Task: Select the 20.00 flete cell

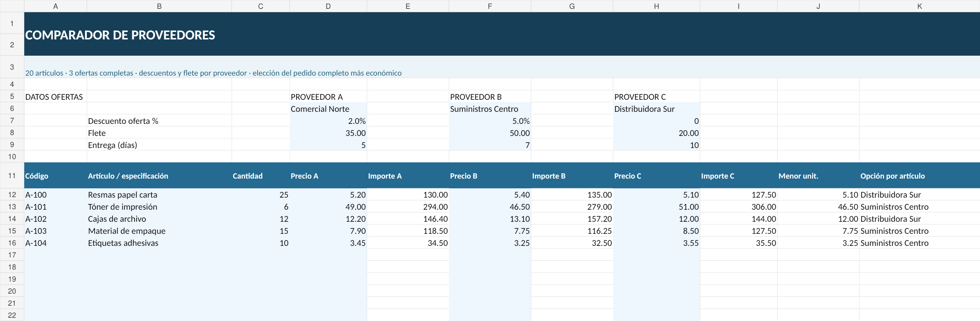Action: coord(656,133)
